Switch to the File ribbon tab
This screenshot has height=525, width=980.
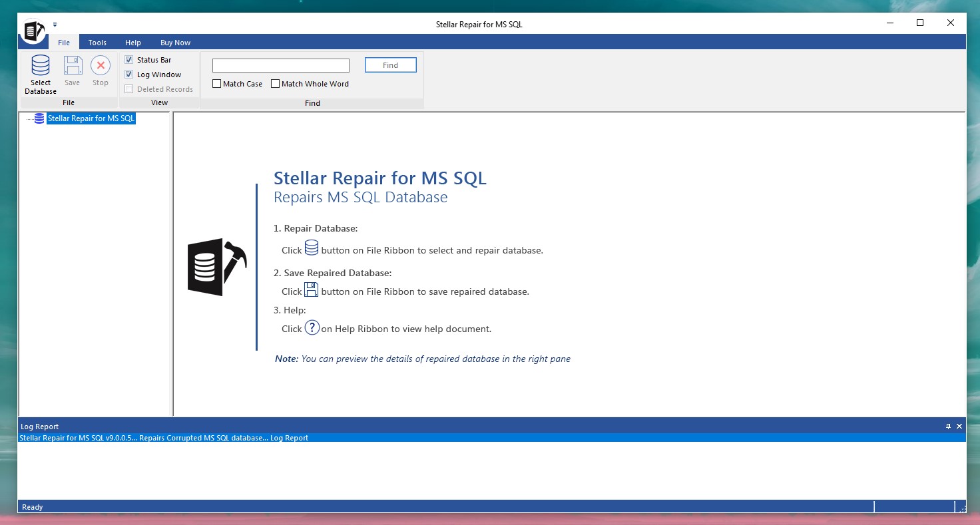[64, 43]
